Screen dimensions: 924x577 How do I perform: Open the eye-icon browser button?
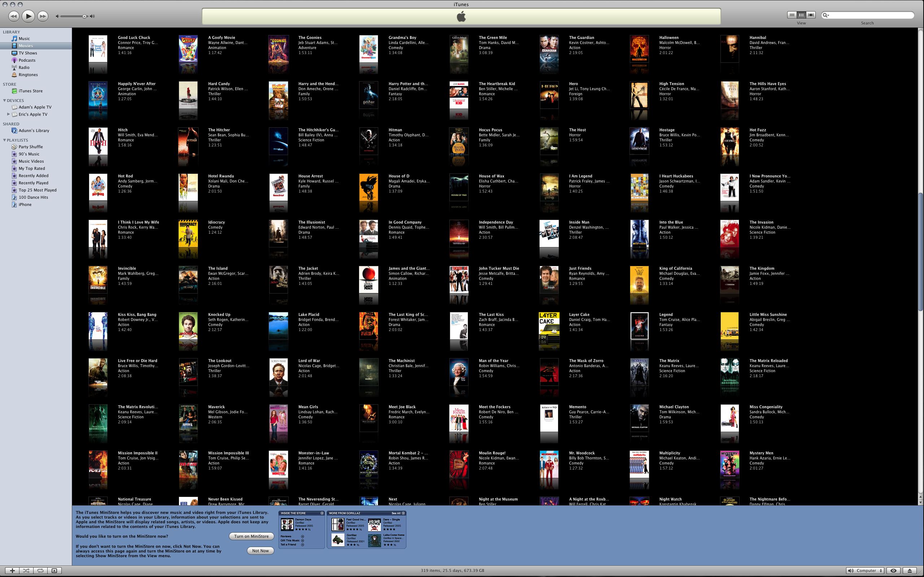893,571
